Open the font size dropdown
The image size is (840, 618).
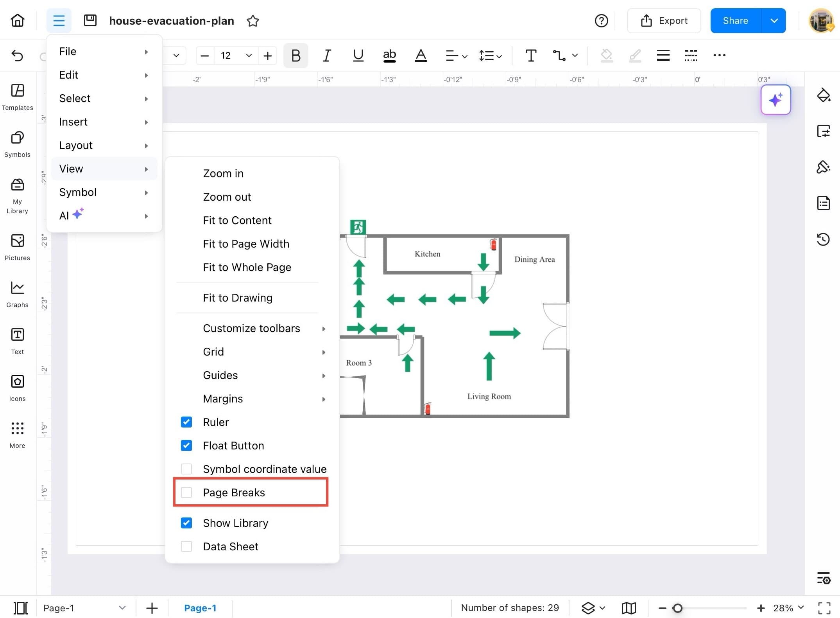point(249,56)
